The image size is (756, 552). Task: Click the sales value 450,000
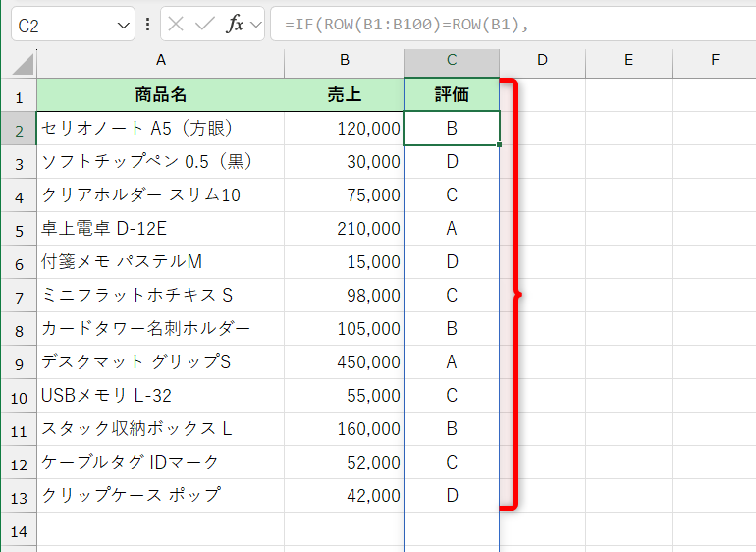click(x=345, y=361)
